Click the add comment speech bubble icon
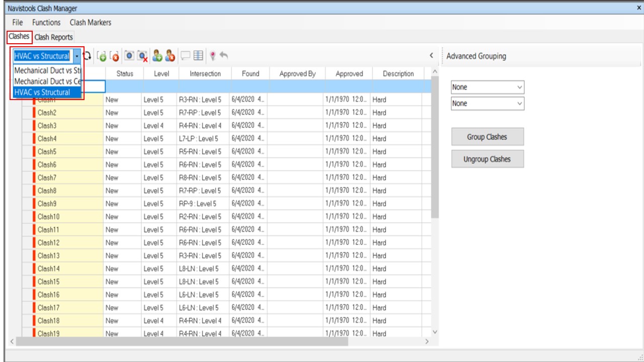Image resolution: width=644 pixels, height=362 pixels. (x=185, y=56)
